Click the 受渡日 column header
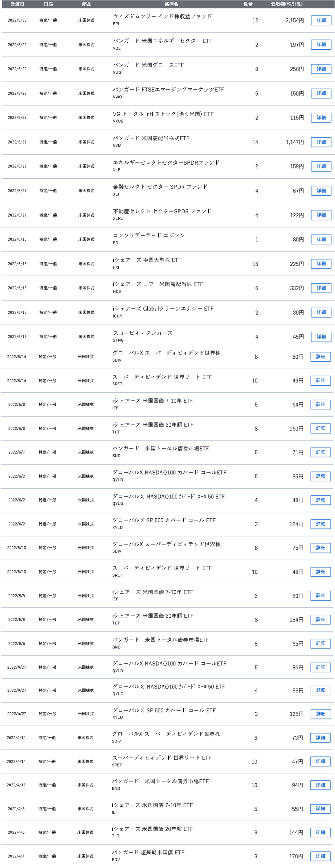This screenshot has width=335, height=868. pyautogui.click(x=17, y=4)
